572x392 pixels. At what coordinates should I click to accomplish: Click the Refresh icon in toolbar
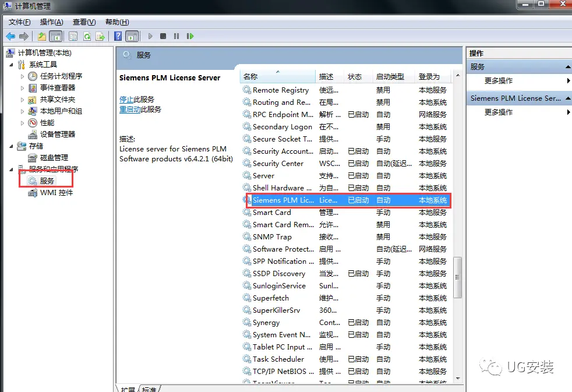pyautogui.click(x=87, y=36)
